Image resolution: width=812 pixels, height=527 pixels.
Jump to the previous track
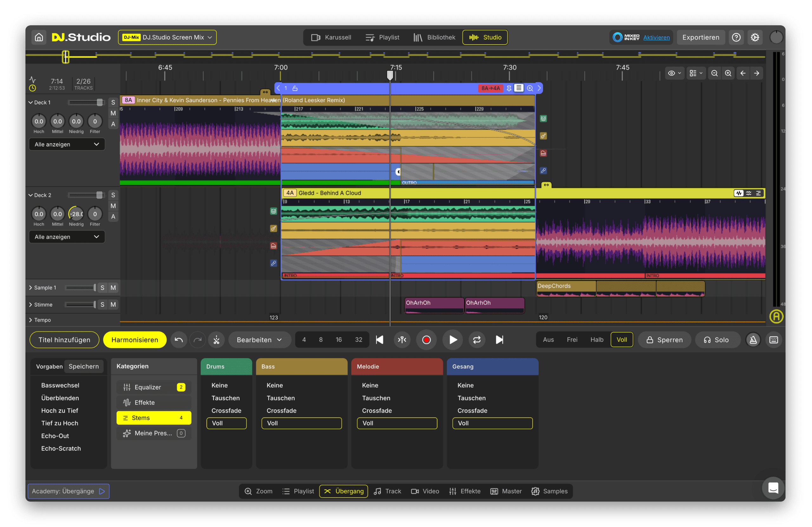pyautogui.click(x=379, y=339)
